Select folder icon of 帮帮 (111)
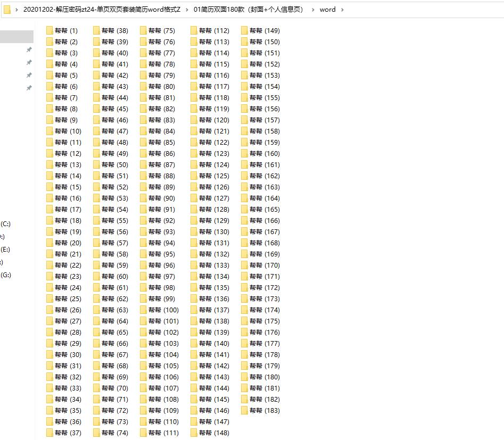 143,433
